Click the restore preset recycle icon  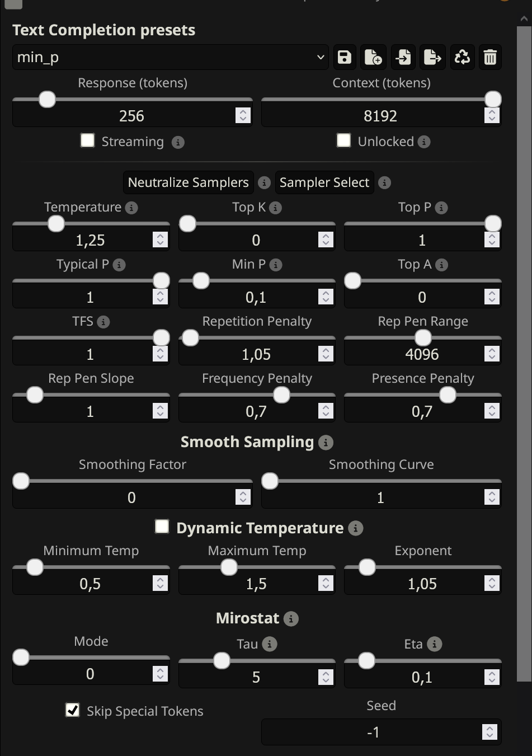(462, 57)
